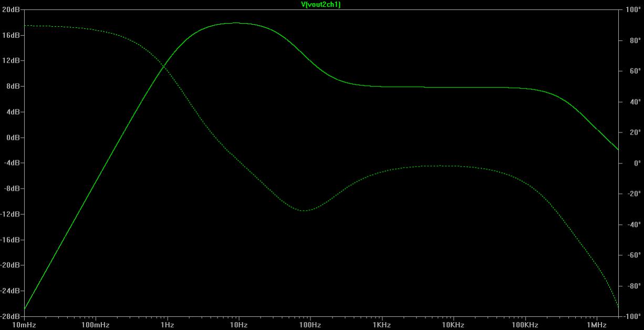Click the 20dB left axis label
644x330 pixels.
pos(11,9)
